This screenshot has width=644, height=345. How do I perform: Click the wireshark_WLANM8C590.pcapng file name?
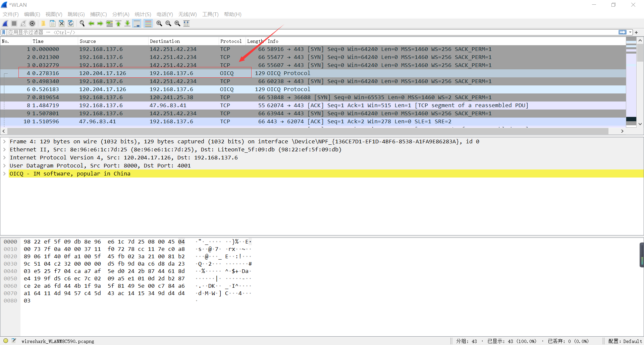click(x=58, y=341)
